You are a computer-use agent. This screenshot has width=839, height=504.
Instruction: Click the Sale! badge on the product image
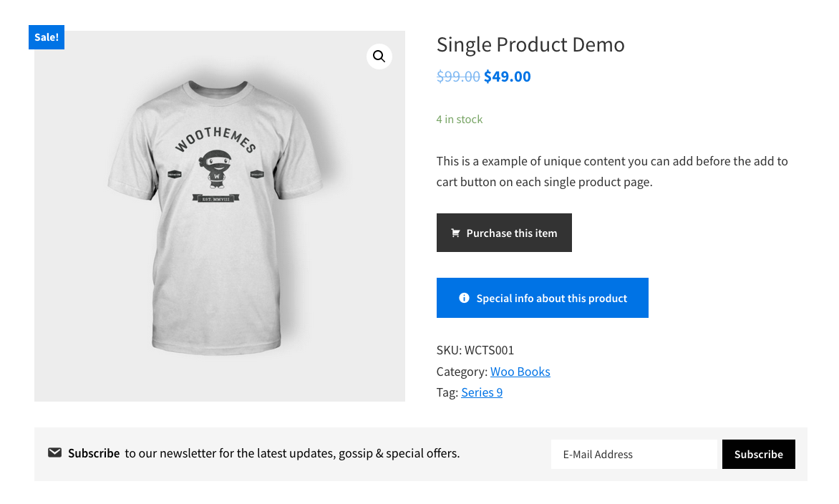pyautogui.click(x=46, y=37)
